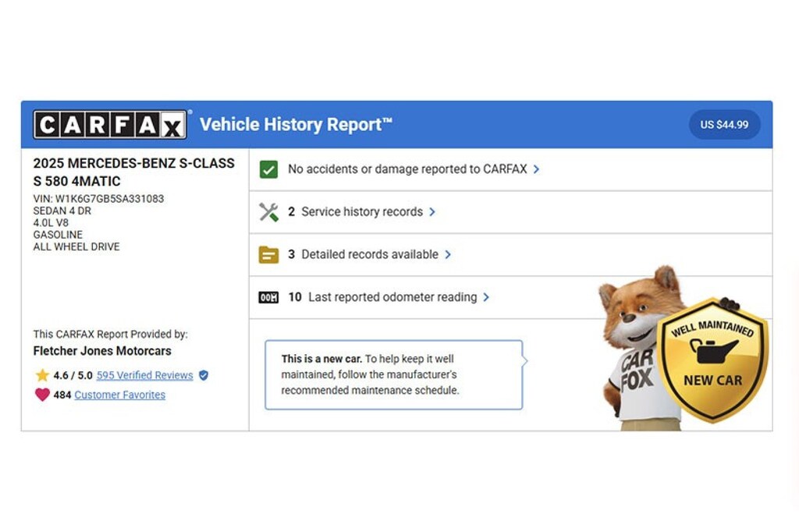Click the US $44.99 price button

[x=724, y=124]
